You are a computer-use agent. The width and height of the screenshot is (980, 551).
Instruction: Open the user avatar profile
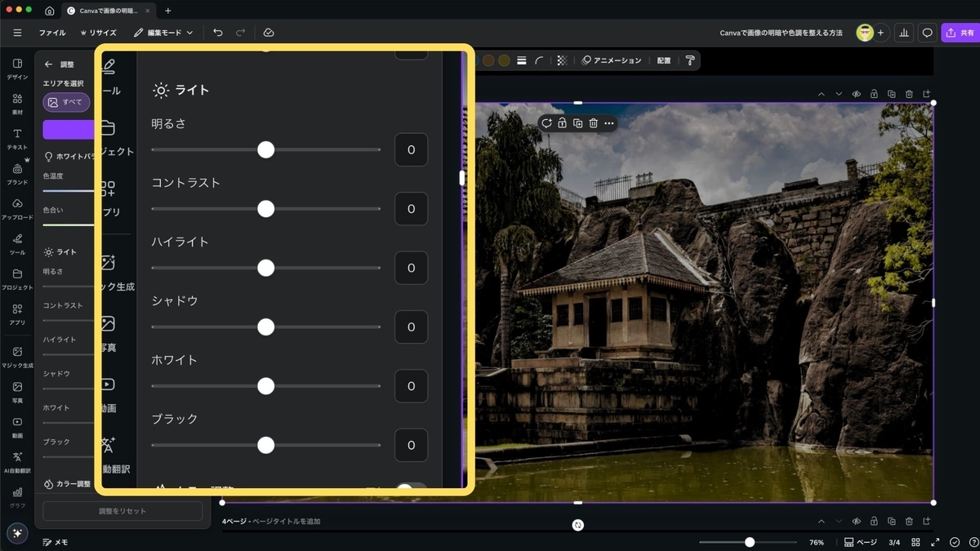click(x=864, y=33)
